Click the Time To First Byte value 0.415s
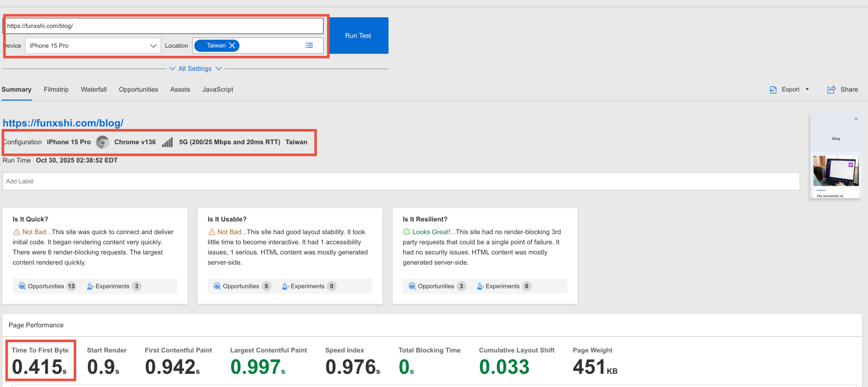 (x=39, y=367)
